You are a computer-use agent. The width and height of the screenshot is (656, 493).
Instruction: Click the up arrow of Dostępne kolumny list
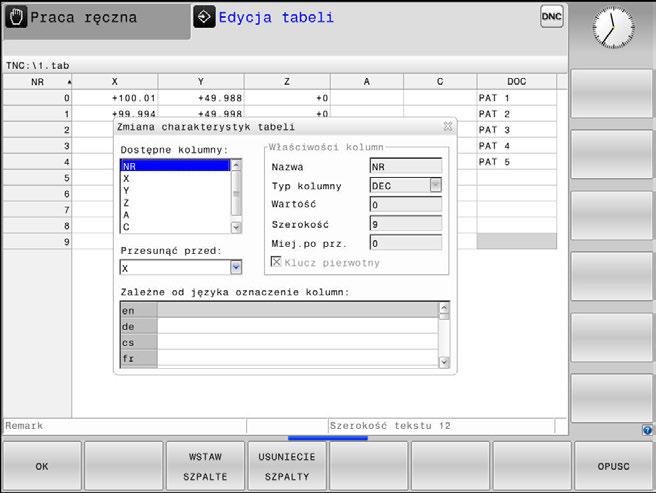236,165
